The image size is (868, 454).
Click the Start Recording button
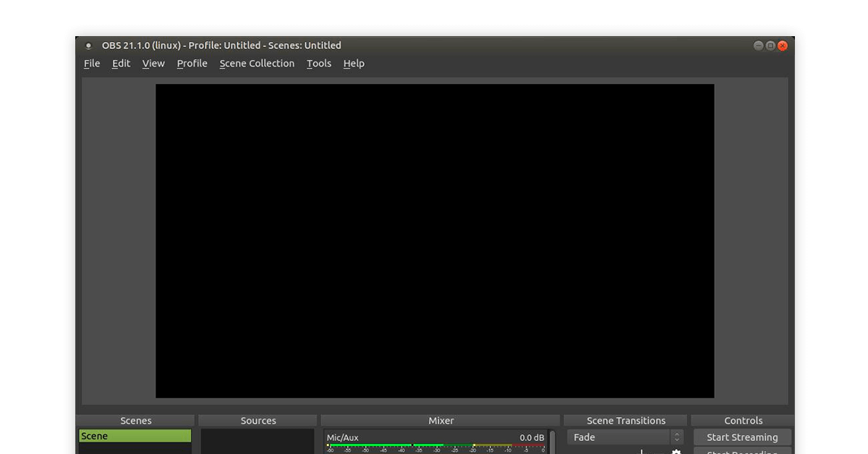point(742,451)
